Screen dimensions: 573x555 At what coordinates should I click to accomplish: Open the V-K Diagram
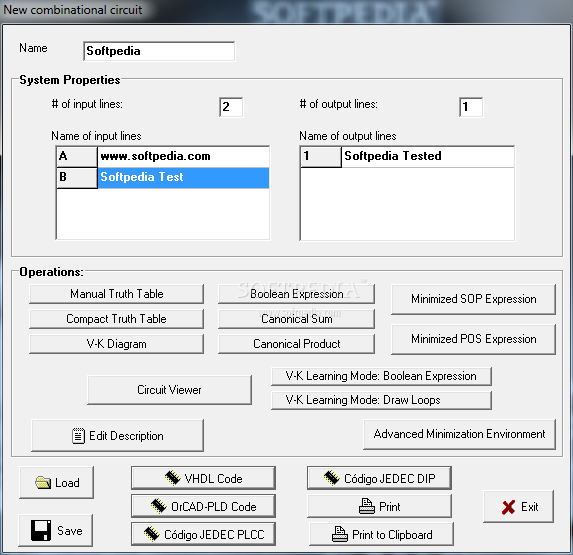click(116, 344)
